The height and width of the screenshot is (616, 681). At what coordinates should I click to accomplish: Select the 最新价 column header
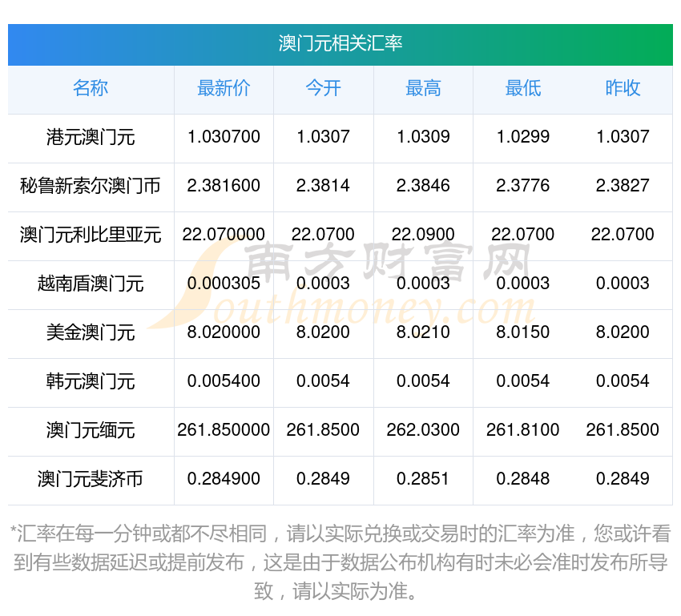tap(224, 89)
